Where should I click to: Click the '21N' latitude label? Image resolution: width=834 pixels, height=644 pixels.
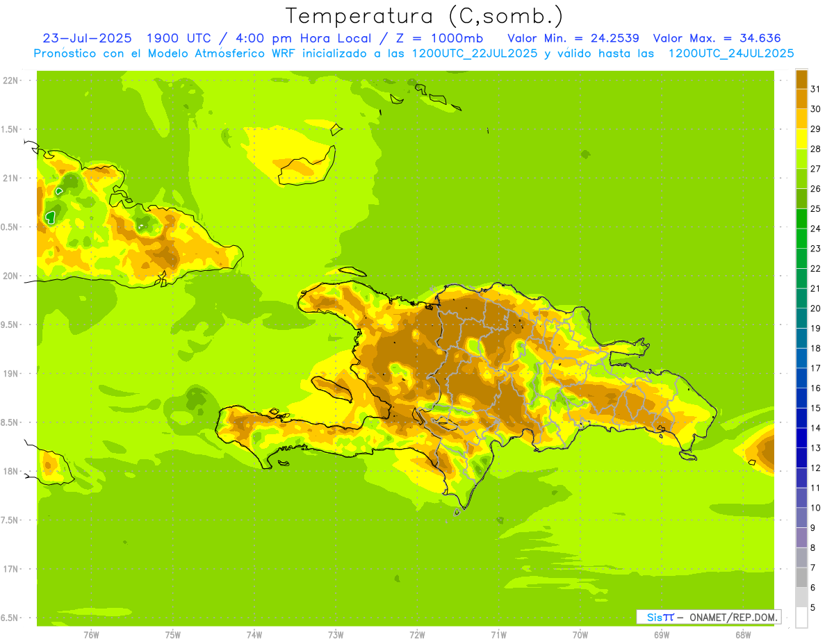[12, 178]
